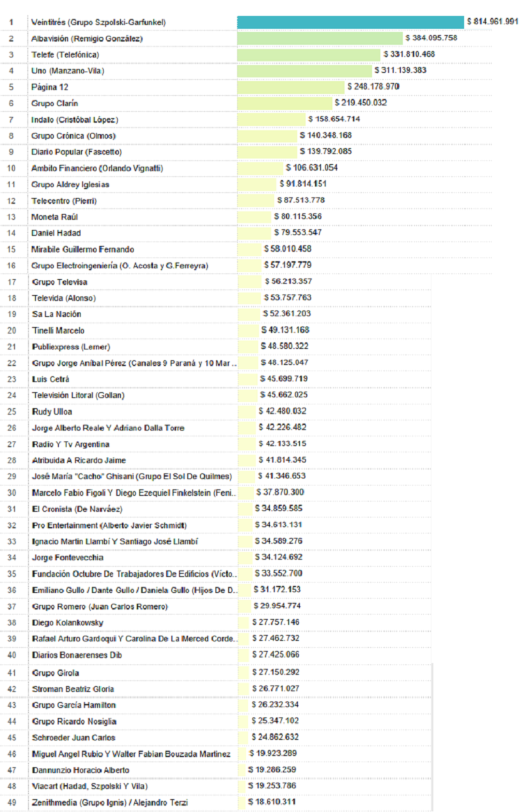Viewport: 521px width, 812px height.
Task: Select 'Ambito Financiero (Orlando Vignatti)' label
Action: (x=97, y=169)
